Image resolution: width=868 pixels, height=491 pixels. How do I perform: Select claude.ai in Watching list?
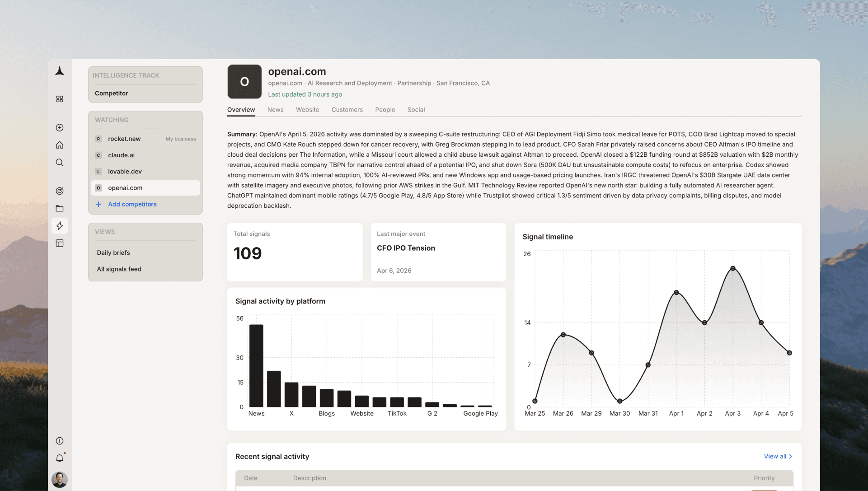[x=122, y=155]
